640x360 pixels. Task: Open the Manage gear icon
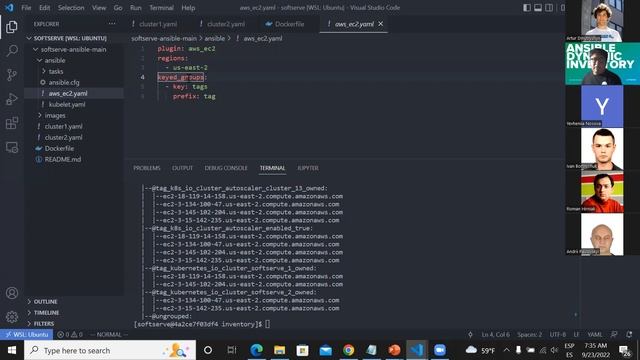point(12,316)
